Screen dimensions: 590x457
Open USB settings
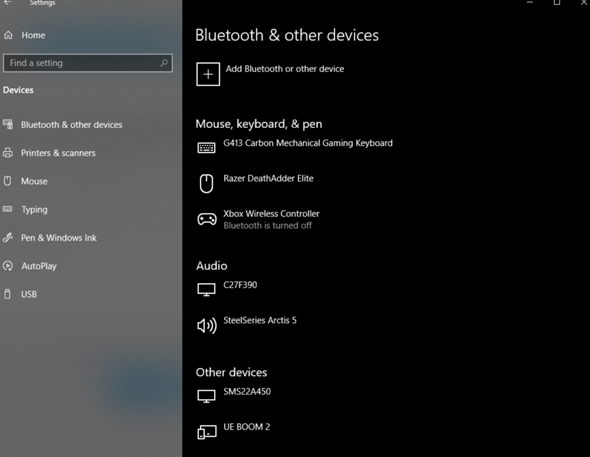[29, 295]
